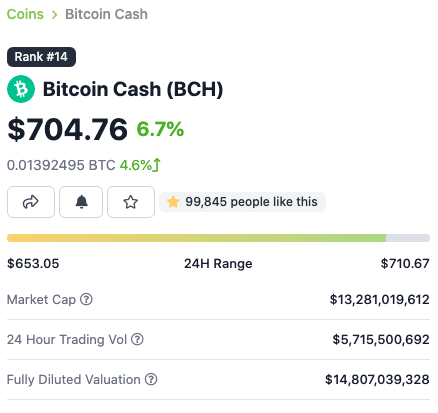This screenshot has height=413, width=438.
Task: Click the breadcrumb chevron separator
Action: [54, 15]
